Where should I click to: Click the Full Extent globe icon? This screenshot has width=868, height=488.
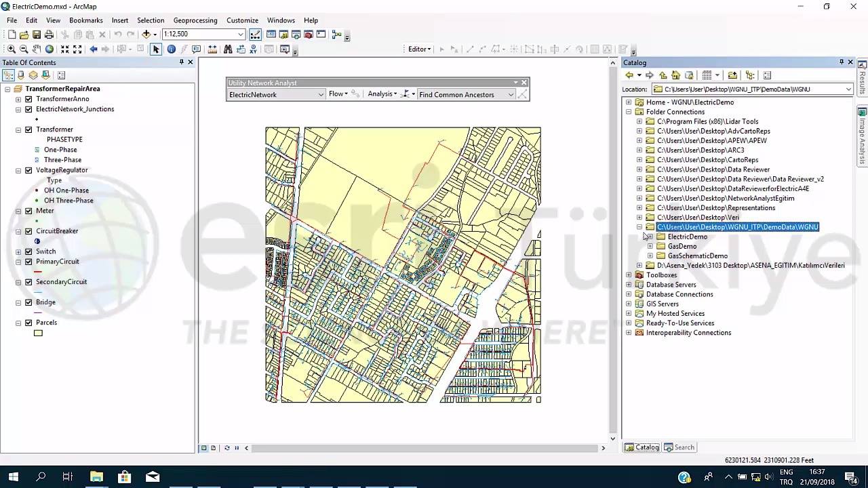[50, 49]
